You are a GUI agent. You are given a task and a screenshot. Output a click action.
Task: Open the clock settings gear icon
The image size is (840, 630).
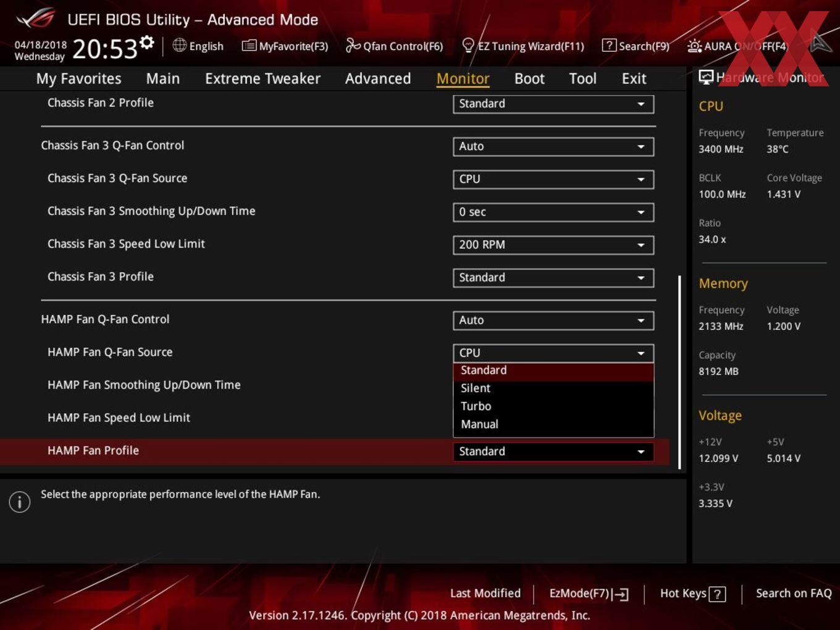tap(146, 42)
